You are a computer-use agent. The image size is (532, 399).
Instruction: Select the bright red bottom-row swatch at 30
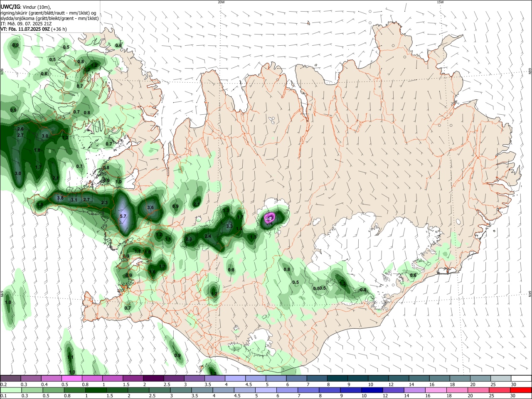[x=521, y=390]
